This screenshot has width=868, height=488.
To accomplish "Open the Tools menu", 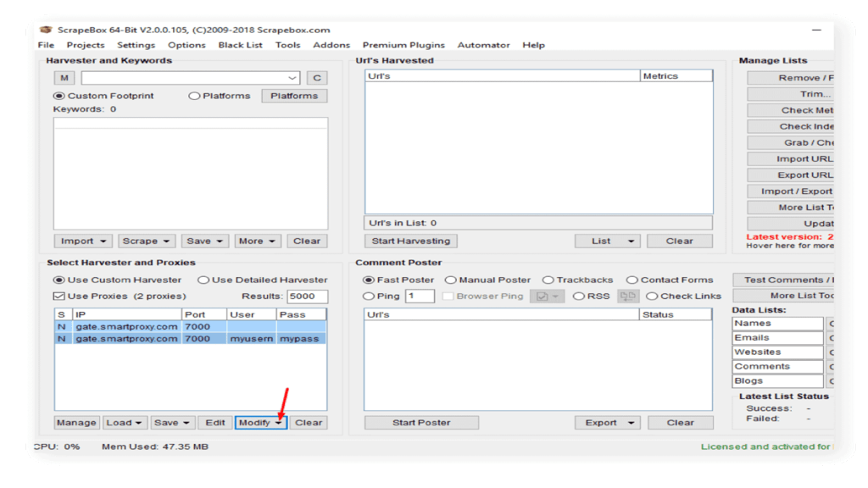I will click(x=288, y=45).
